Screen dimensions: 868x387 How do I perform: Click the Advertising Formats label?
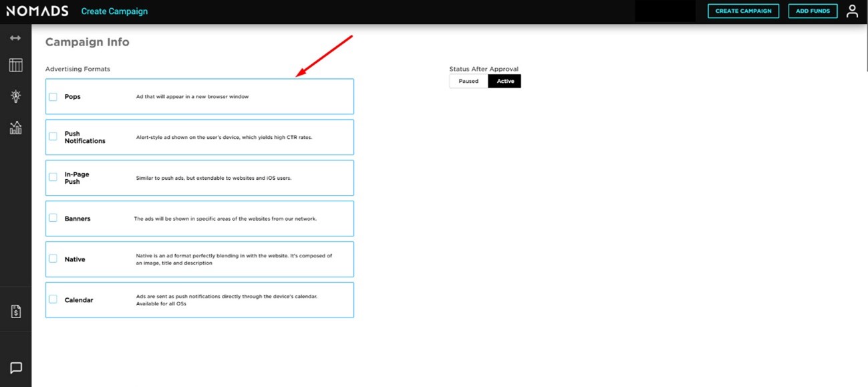(x=78, y=69)
